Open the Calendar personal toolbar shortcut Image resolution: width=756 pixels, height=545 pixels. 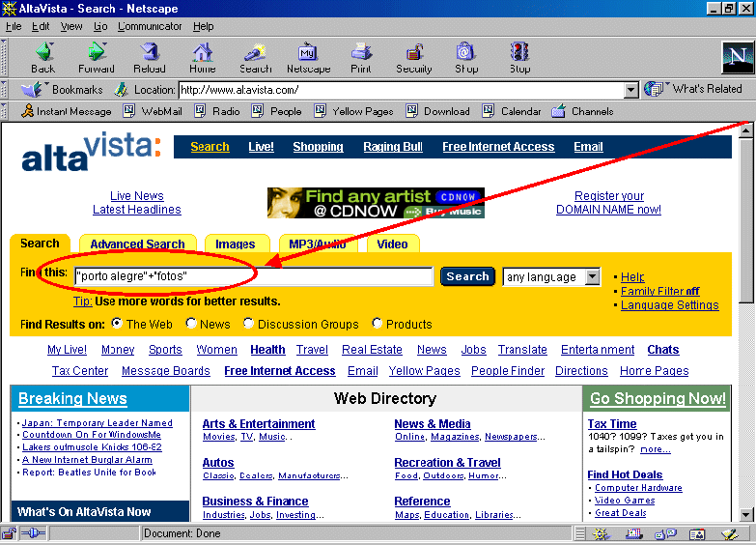(512, 111)
